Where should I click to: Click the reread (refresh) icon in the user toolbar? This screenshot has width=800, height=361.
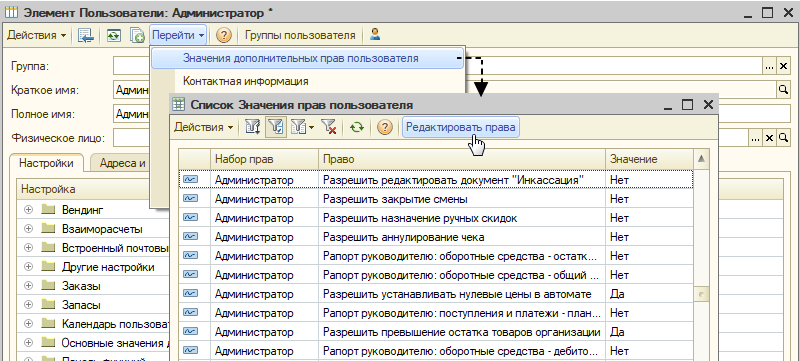114,35
